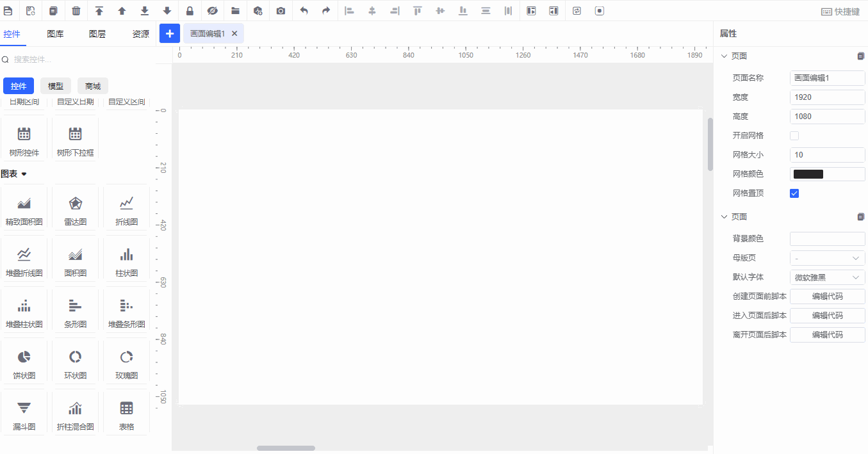Uncheck the 网格置顶 checkbox
The width and height of the screenshot is (868, 454).
coord(794,193)
